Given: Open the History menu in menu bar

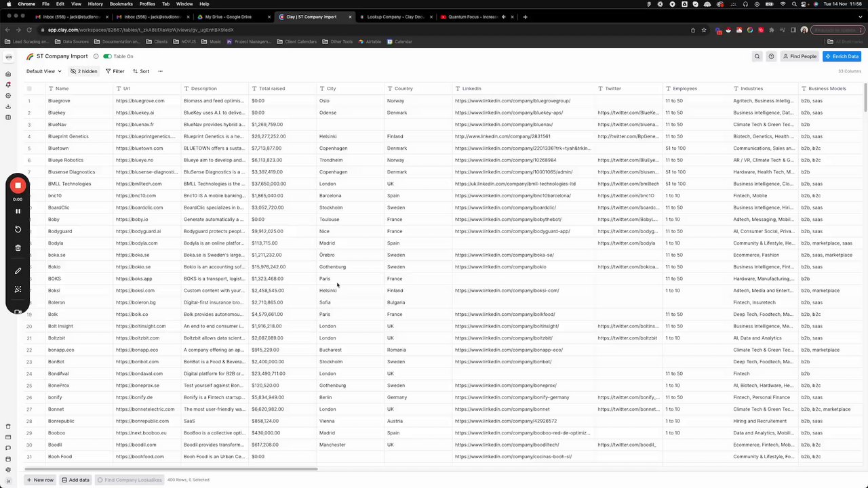Looking at the screenshot, I should (95, 4).
